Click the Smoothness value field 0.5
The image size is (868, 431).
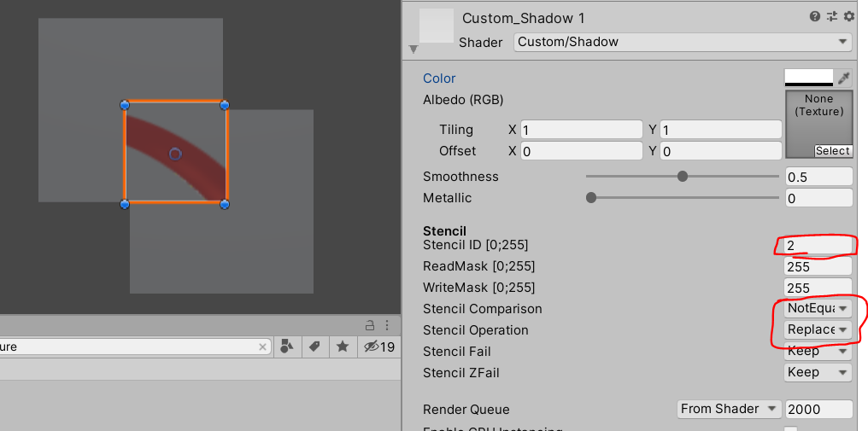pyautogui.click(x=818, y=177)
